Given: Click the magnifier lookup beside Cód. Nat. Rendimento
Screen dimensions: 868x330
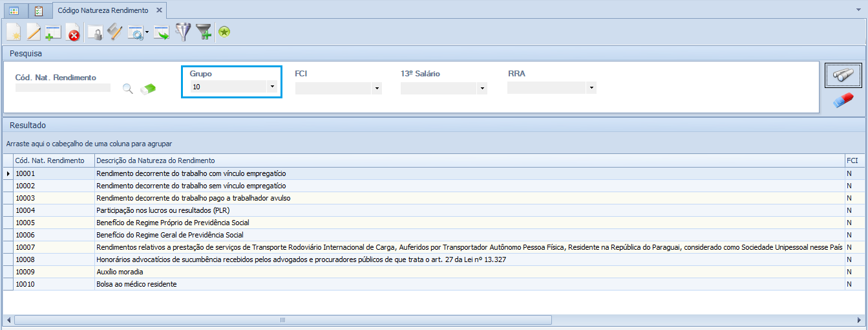Looking at the screenshot, I should point(128,89).
